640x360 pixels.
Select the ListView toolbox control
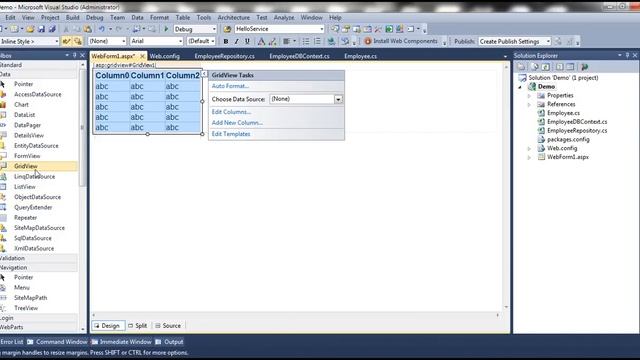coord(24,187)
